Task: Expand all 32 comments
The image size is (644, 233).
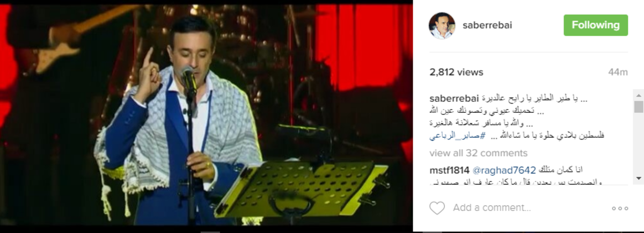Action: [x=479, y=153]
